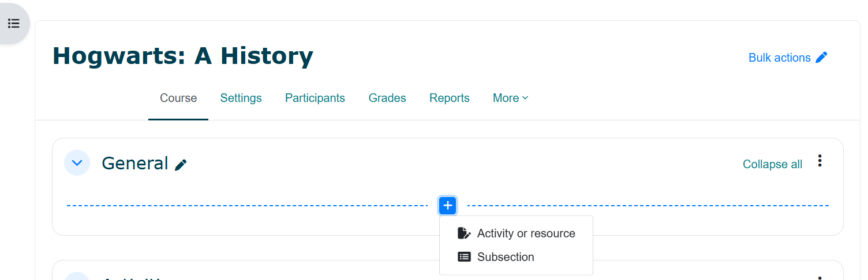Click the Bulk actions text link
Viewport: 868px width, 280px height.
tap(779, 58)
